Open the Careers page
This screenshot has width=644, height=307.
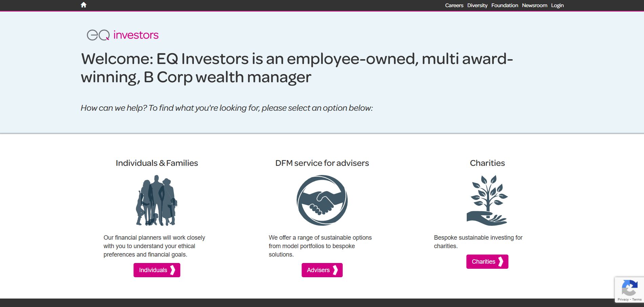pos(454,5)
